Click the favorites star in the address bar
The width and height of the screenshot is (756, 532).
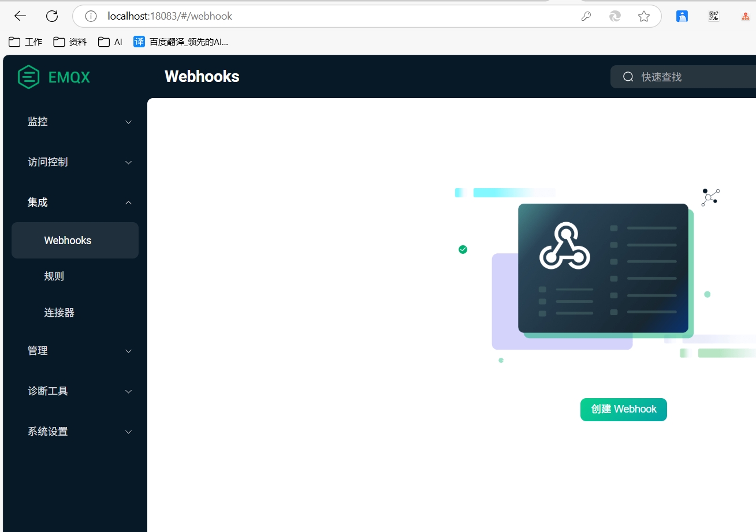coord(644,16)
